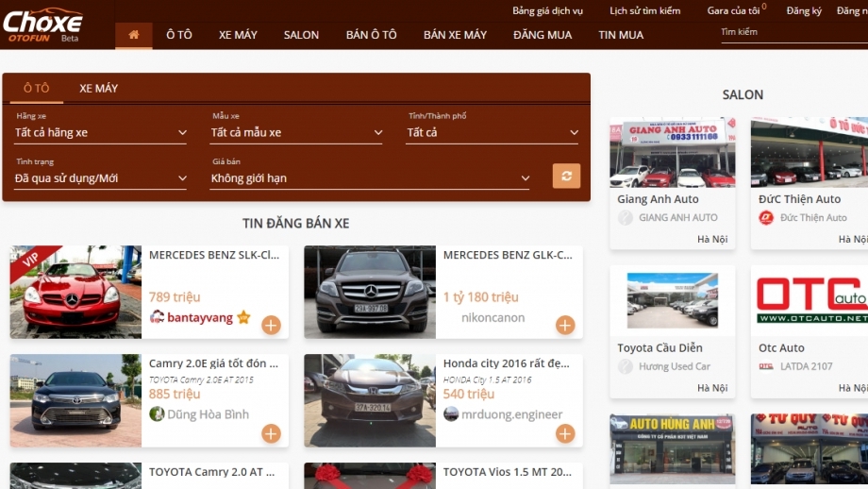
Task: Open XE MÁY in main navigation
Action: (x=238, y=35)
